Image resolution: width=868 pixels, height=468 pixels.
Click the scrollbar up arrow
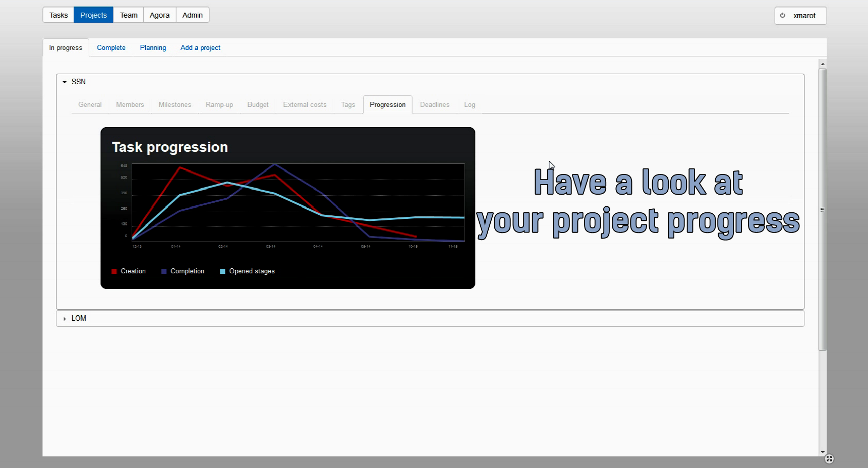tap(823, 64)
